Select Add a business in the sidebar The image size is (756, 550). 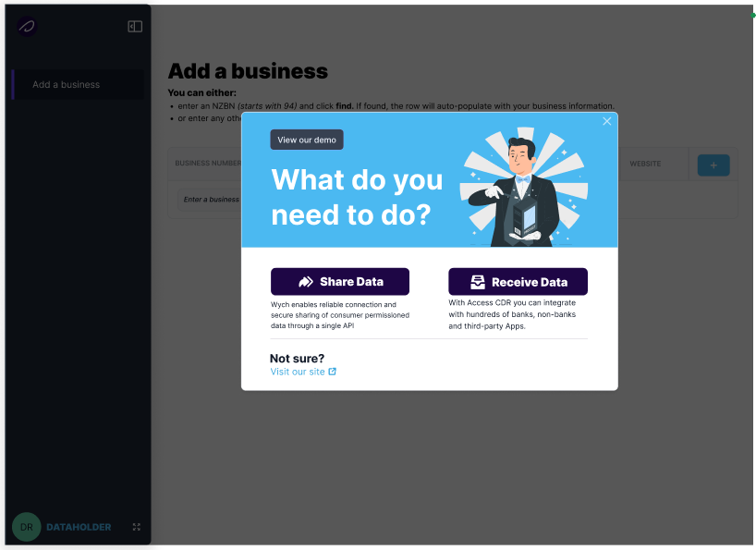pos(67,85)
